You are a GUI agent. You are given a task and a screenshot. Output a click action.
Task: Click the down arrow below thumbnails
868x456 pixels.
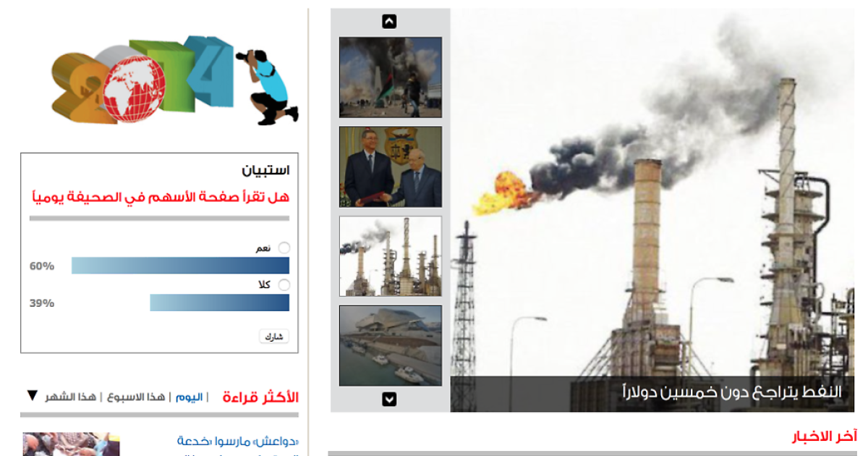coord(389,399)
